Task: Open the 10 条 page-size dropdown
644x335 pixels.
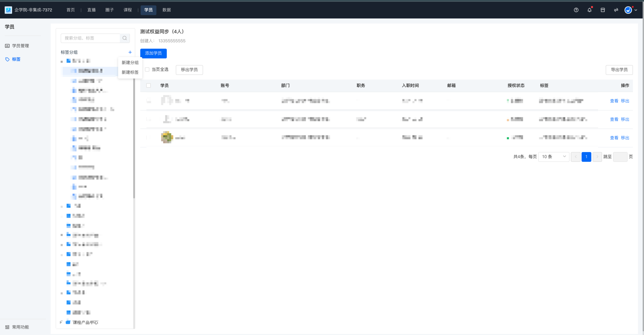Action: pos(554,157)
